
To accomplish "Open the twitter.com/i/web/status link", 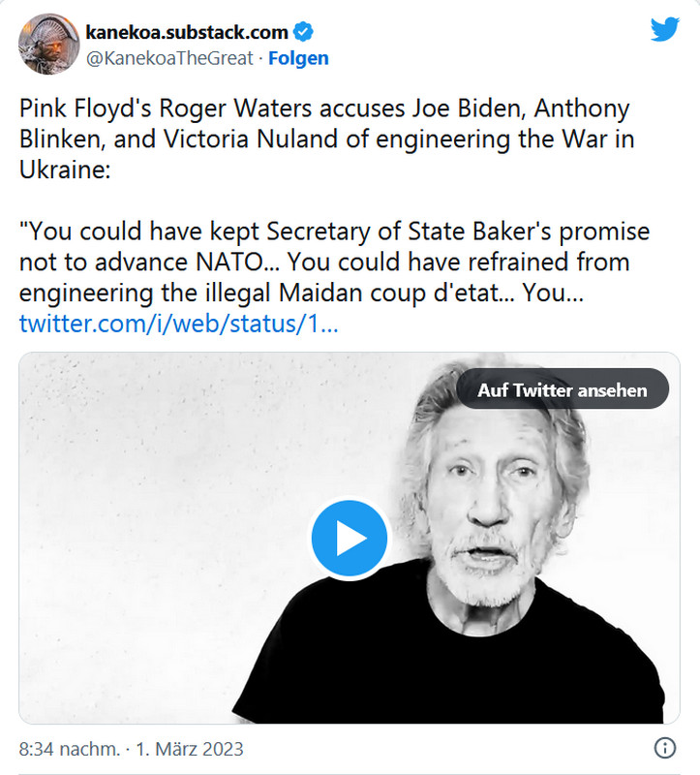I will 178,323.
